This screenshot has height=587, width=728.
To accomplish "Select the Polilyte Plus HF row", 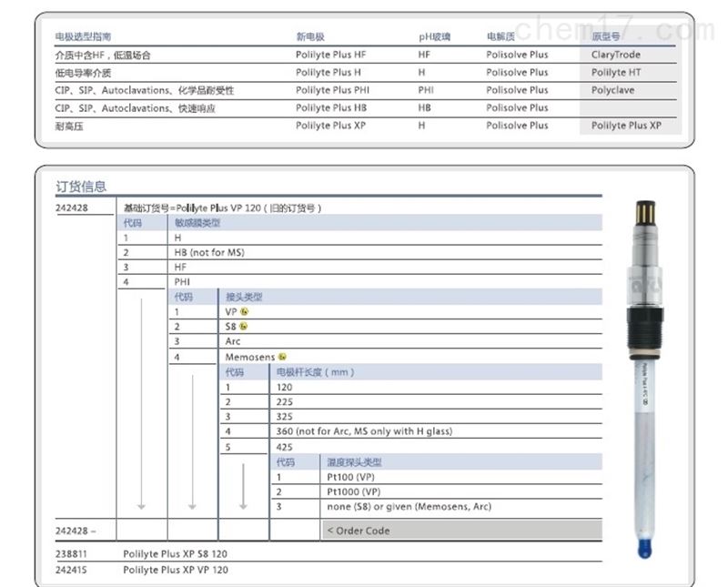I will (365, 55).
